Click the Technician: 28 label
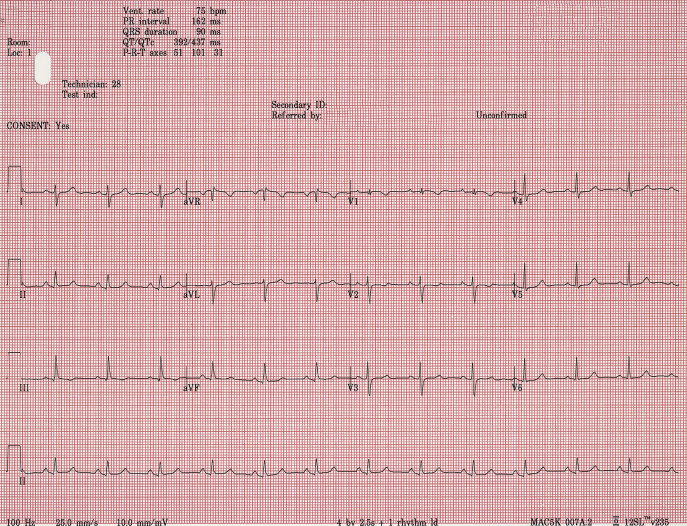The height and width of the screenshot is (526, 687). point(91,85)
